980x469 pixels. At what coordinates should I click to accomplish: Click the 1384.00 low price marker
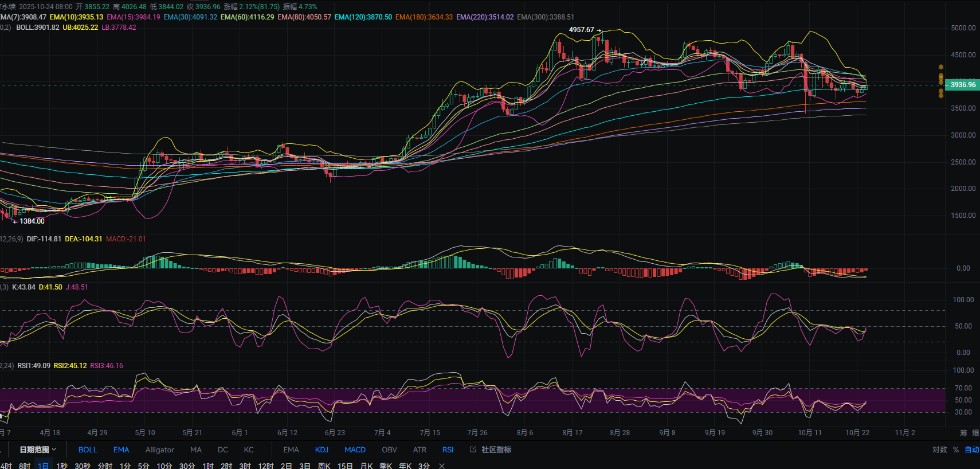32,221
